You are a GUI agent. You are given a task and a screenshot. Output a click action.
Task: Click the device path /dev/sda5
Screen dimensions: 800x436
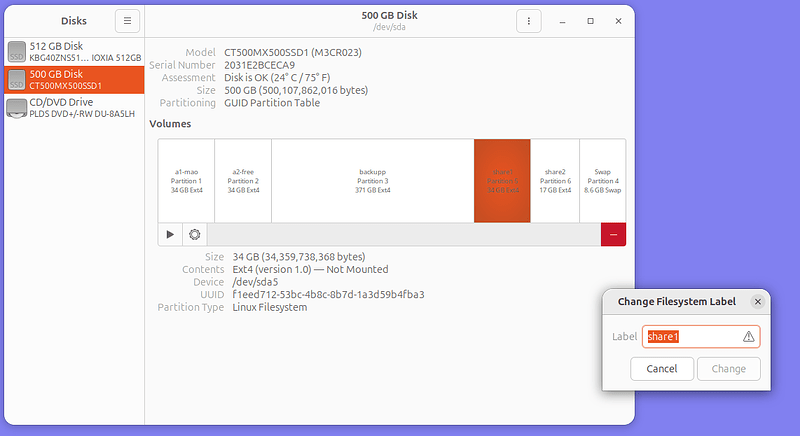click(255, 282)
